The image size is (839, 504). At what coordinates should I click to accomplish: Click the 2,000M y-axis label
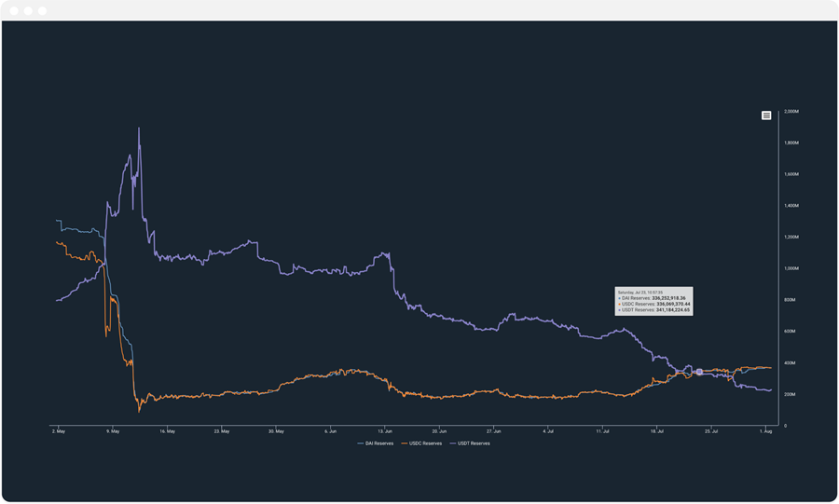[x=791, y=112]
